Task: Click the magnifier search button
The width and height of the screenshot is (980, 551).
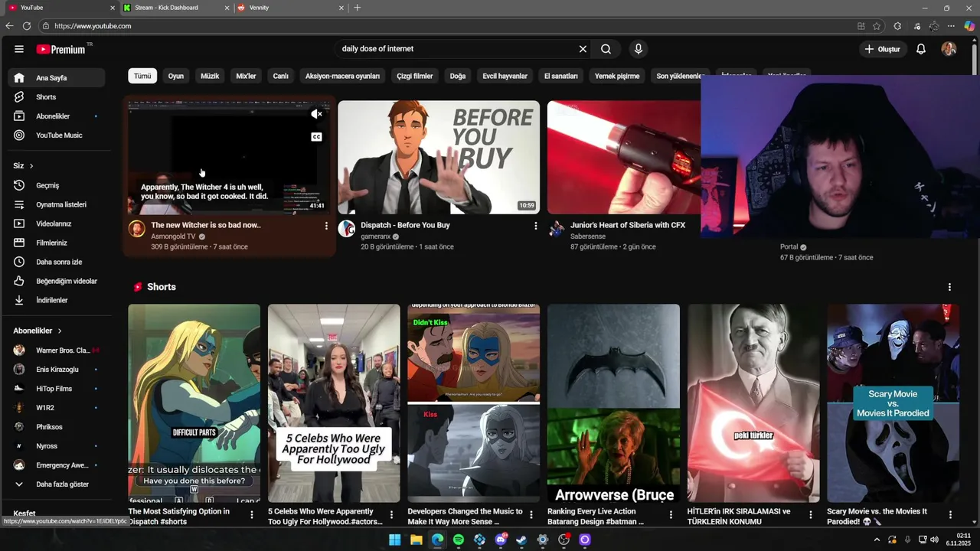Action: 606,49
